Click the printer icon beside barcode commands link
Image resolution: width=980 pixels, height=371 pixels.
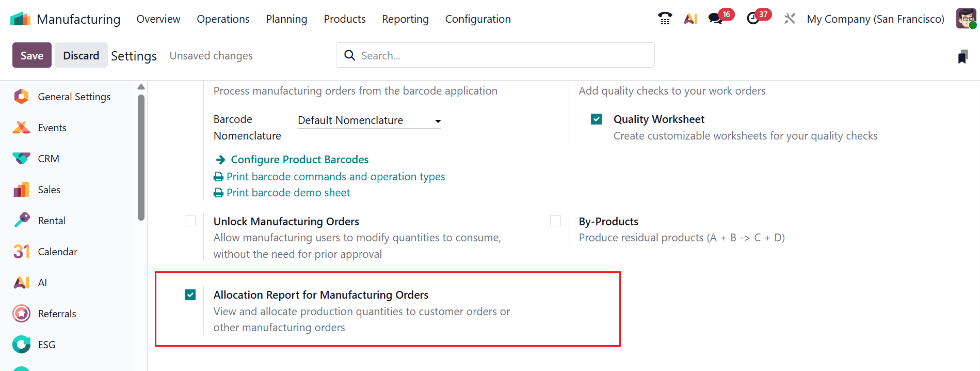pos(219,177)
